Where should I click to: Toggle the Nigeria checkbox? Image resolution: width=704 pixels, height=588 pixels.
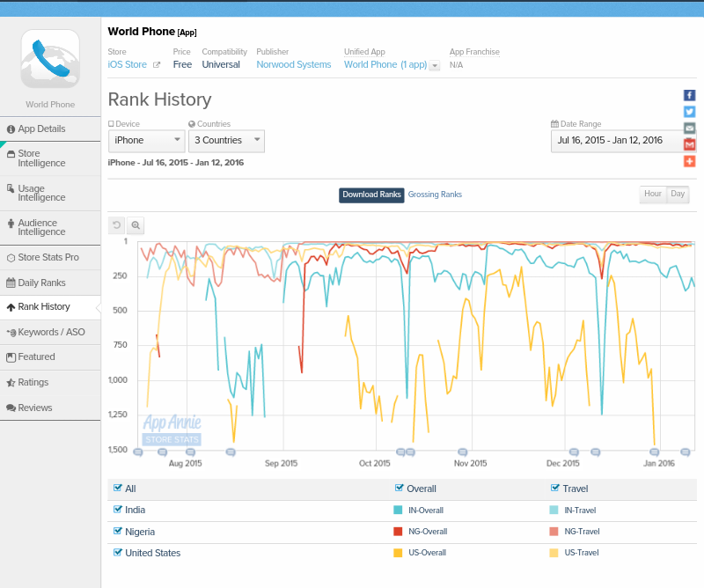pyautogui.click(x=118, y=531)
